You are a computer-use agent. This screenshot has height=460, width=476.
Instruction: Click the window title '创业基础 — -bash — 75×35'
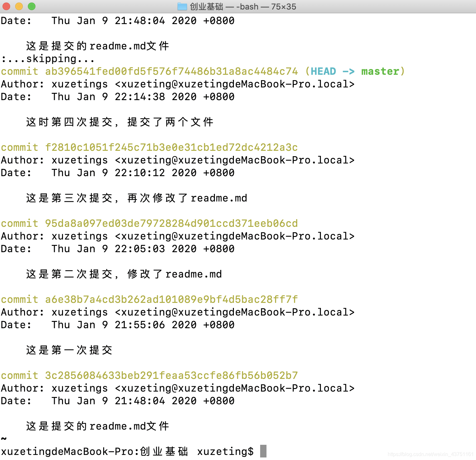click(x=243, y=6)
